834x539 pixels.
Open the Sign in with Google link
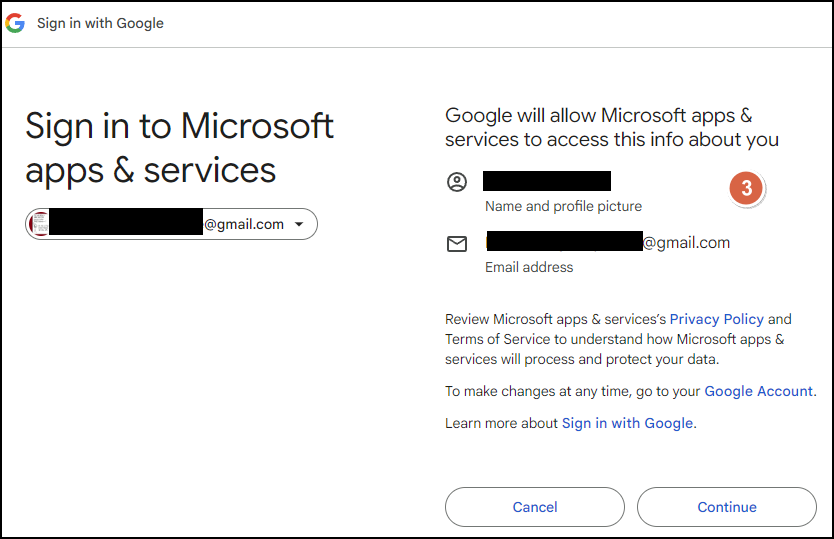pyautogui.click(x=627, y=424)
